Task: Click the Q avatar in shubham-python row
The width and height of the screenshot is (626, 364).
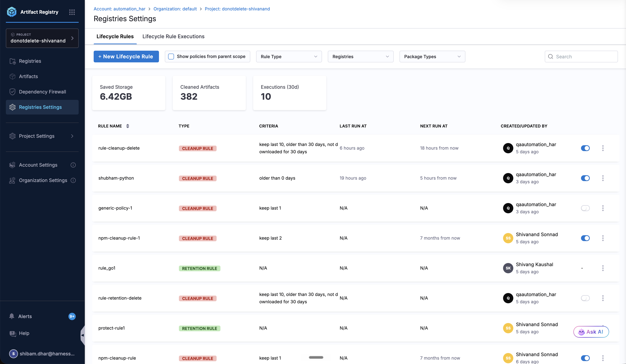Action: pos(508,178)
